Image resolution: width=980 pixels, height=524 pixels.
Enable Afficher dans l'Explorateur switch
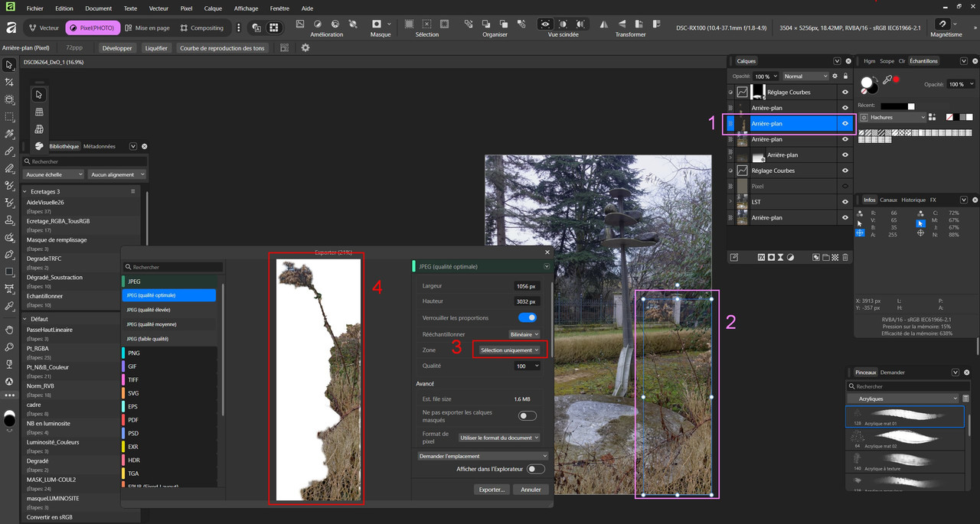point(536,469)
